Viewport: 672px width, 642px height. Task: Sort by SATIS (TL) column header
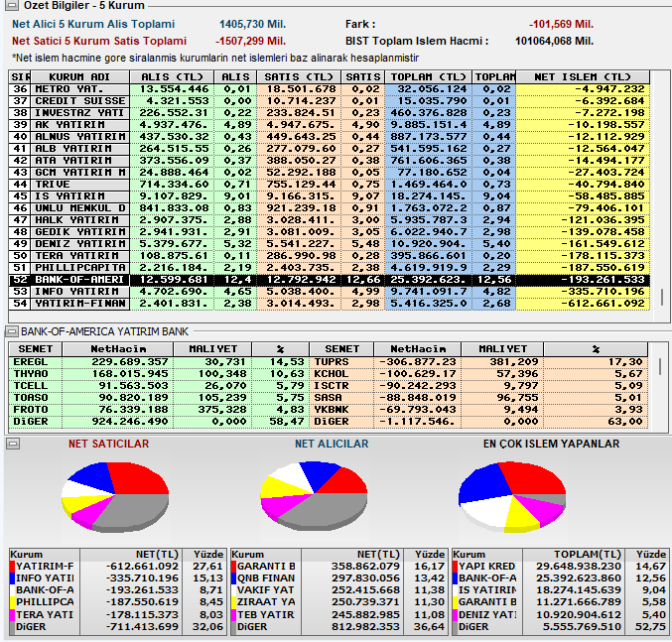point(299,77)
